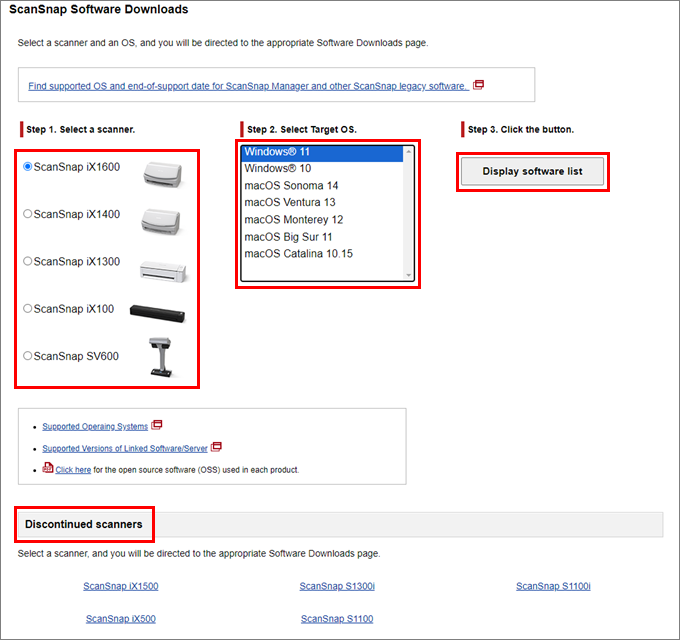Open the Click here OSS link
Image resolution: width=680 pixels, height=640 pixels.
(73, 470)
